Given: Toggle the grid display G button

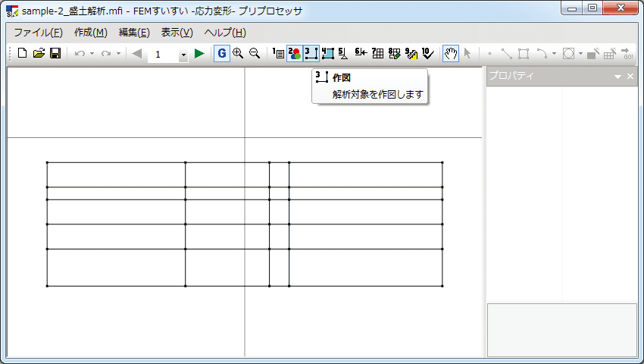Looking at the screenshot, I should tap(222, 54).
